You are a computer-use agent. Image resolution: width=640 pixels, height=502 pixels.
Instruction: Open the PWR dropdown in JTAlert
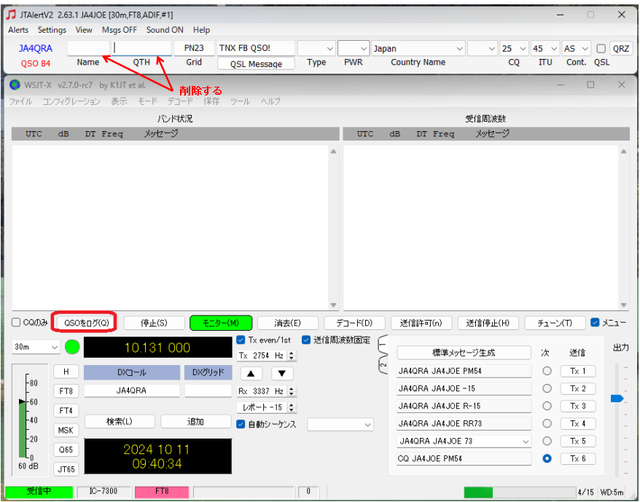tap(353, 49)
